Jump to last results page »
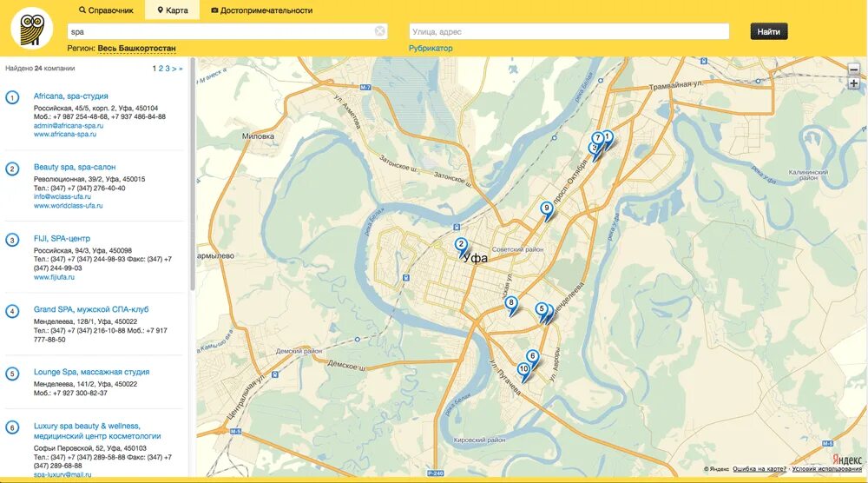 click(x=181, y=69)
